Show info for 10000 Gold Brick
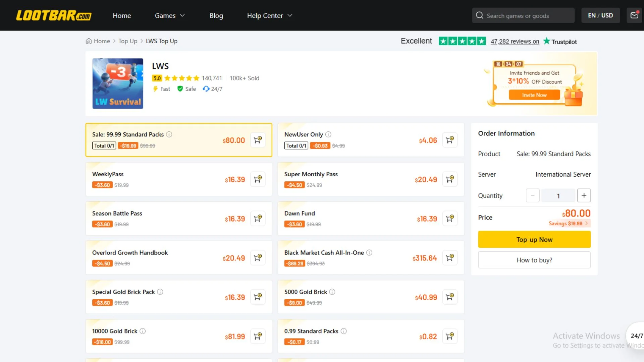 [143, 331]
